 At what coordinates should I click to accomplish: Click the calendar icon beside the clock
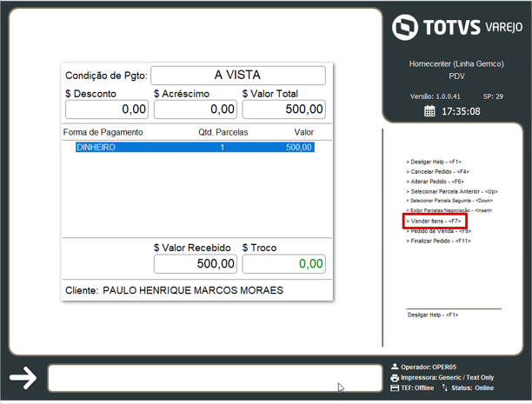(x=429, y=111)
